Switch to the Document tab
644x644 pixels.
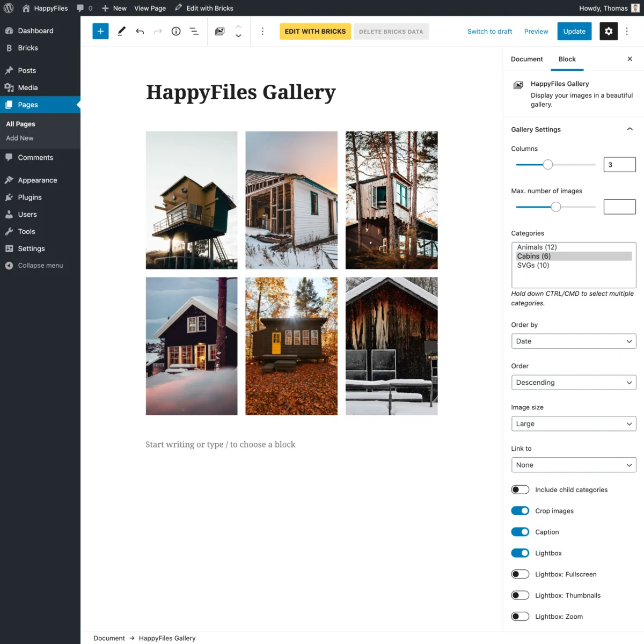click(x=526, y=59)
